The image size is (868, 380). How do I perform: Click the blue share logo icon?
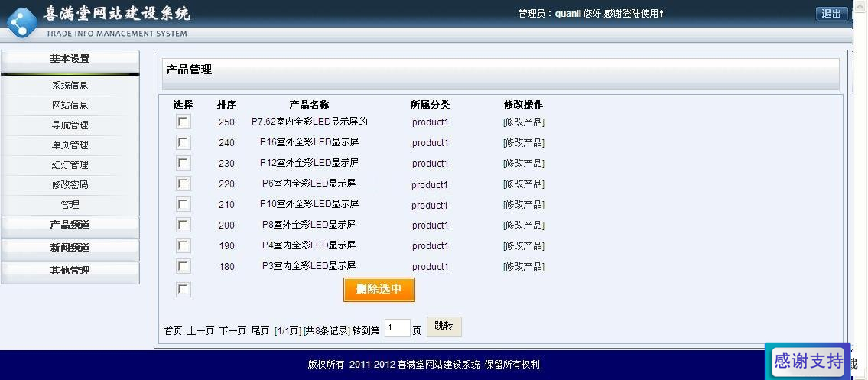(x=22, y=23)
